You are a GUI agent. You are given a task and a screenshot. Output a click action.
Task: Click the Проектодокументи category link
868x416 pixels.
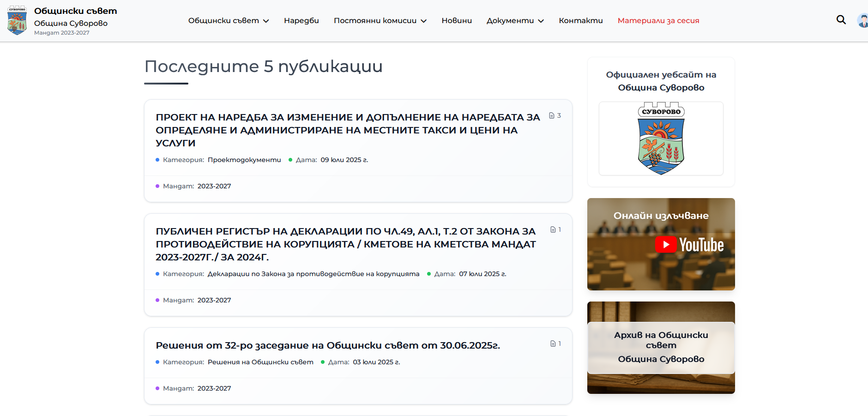coord(244,160)
